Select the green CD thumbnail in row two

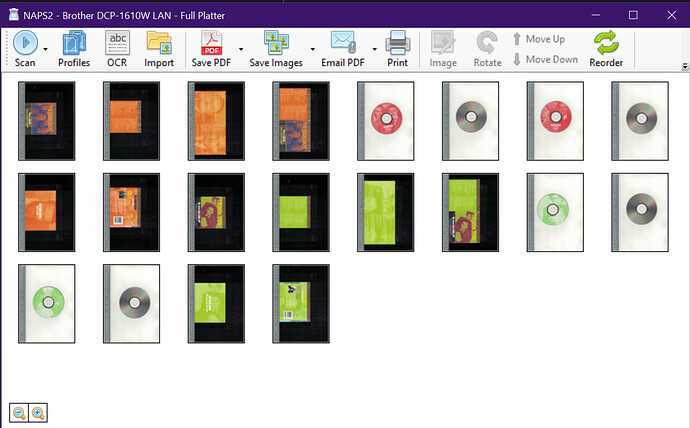tap(555, 212)
